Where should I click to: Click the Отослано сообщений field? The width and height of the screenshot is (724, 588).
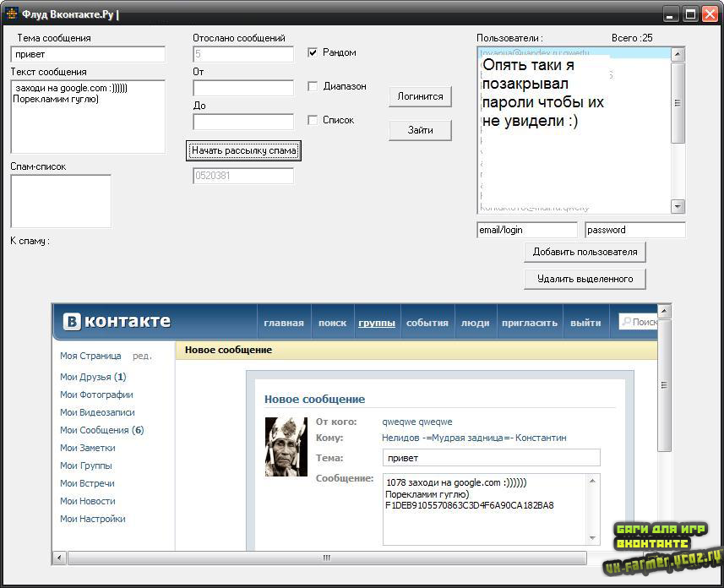point(243,54)
